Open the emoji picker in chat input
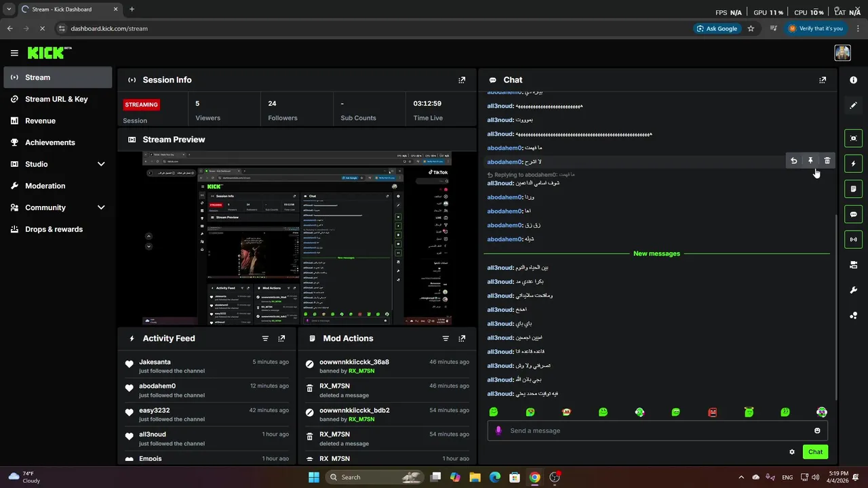The height and width of the screenshot is (488, 868). pos(817,430)
